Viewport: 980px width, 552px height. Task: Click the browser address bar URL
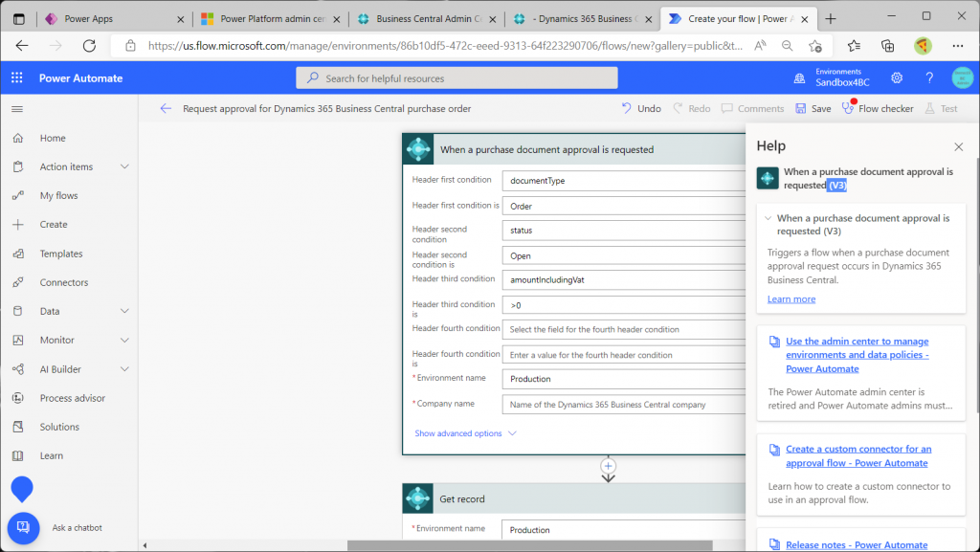pyautogui.click(x=445, y=46)
